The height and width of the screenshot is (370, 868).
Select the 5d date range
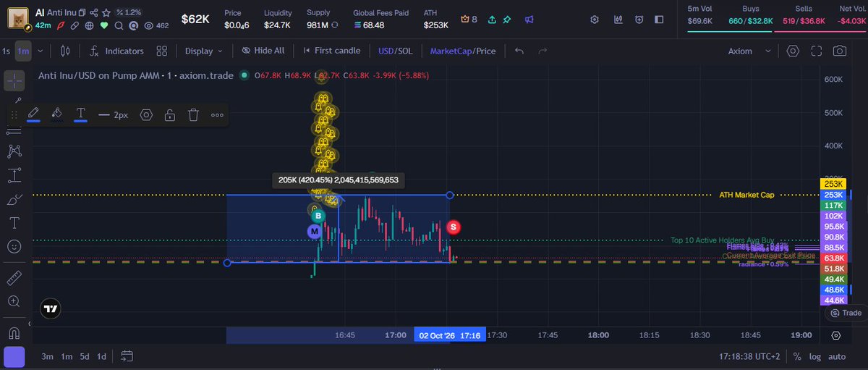click(x=85, y=356)
